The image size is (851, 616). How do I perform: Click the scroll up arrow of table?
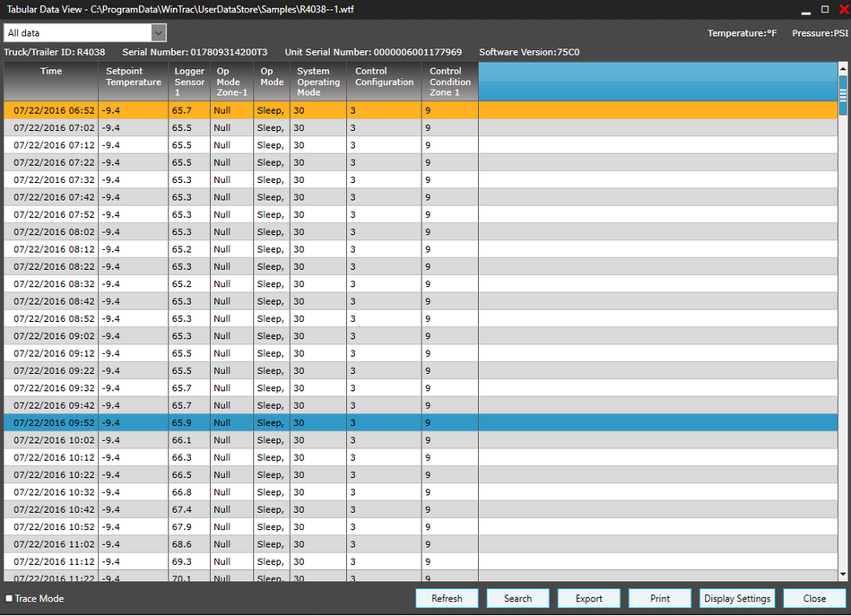[843, 68]
